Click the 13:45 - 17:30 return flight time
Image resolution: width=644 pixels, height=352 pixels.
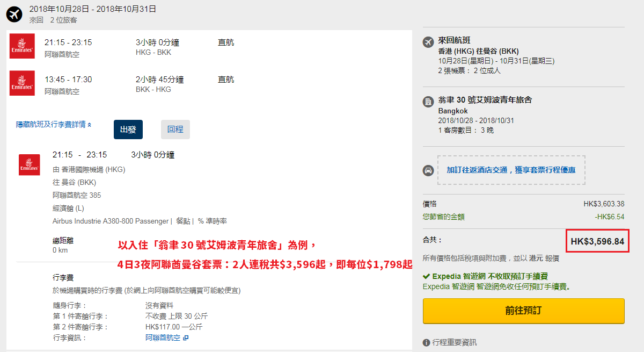point(68,80)
